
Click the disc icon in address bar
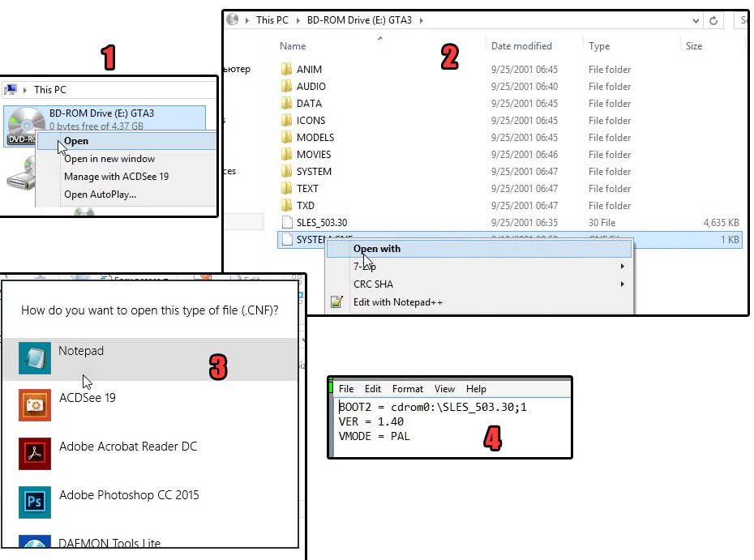coord(233,19)
